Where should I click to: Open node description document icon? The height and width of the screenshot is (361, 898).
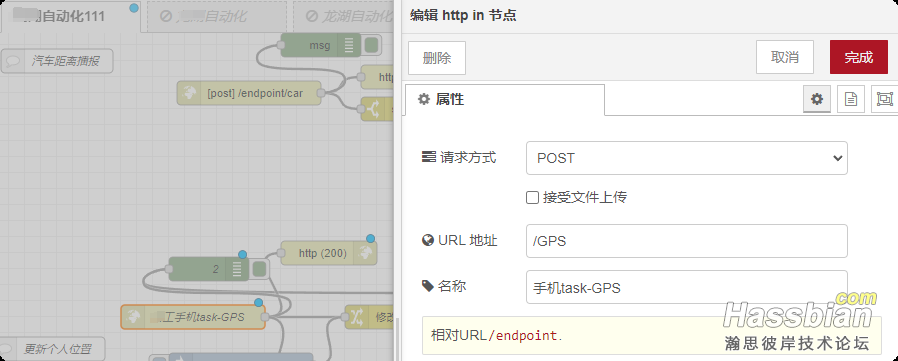click(x=851, y=99)
